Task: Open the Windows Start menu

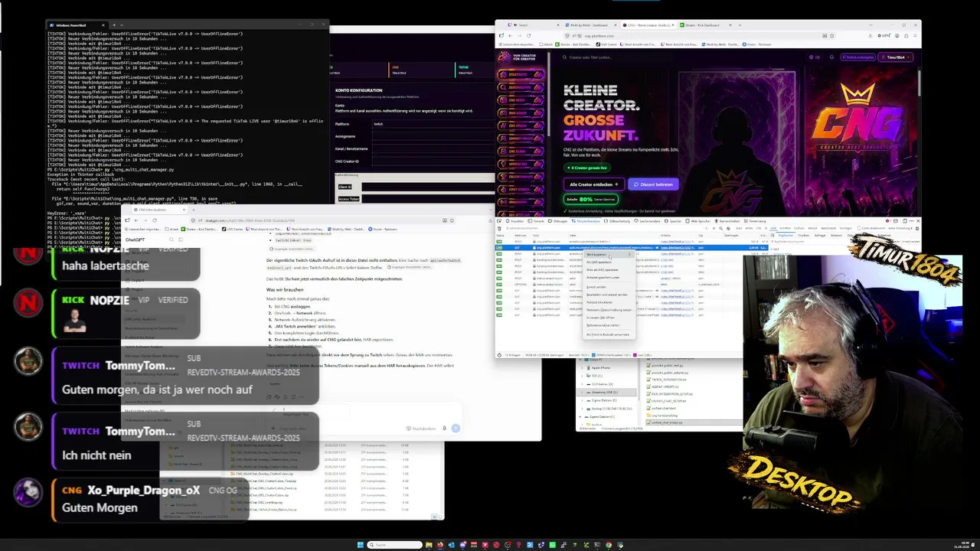Action: [x=360, y=545]
